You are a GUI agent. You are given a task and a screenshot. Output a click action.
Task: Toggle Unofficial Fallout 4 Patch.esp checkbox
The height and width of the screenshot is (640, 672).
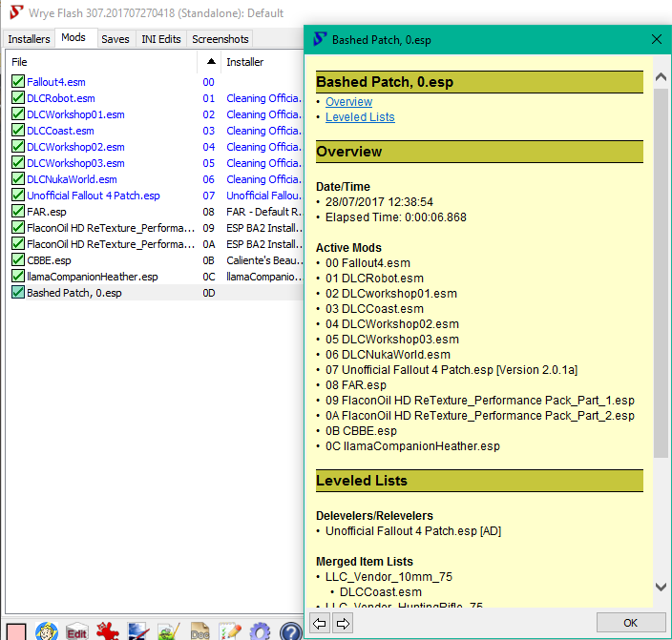tap(17, 195)
